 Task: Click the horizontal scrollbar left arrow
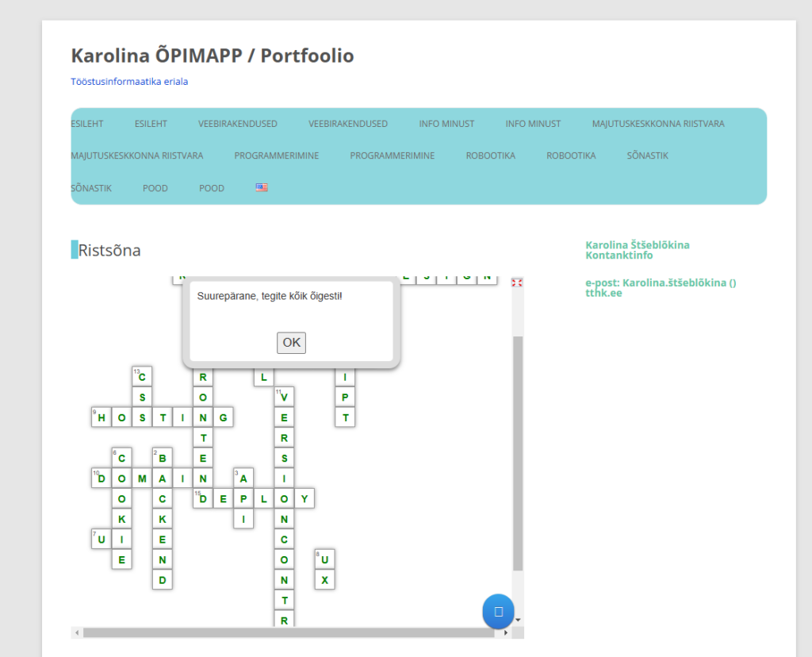77,632
